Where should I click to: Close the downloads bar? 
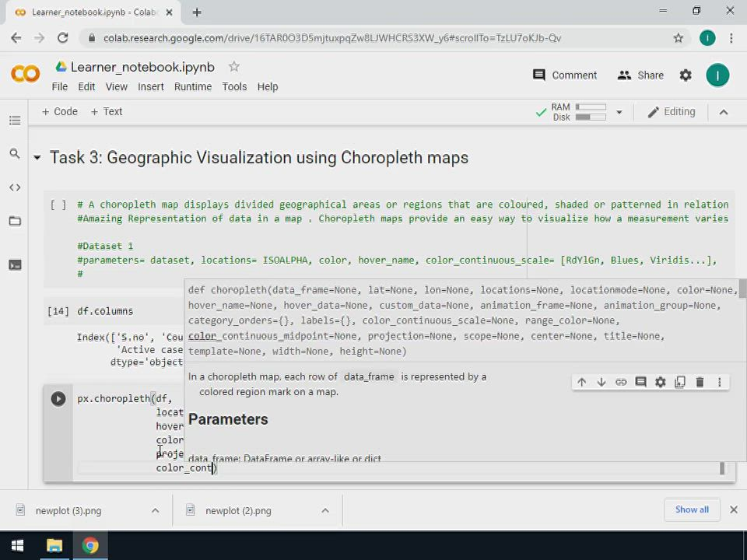tap(734, 509)
